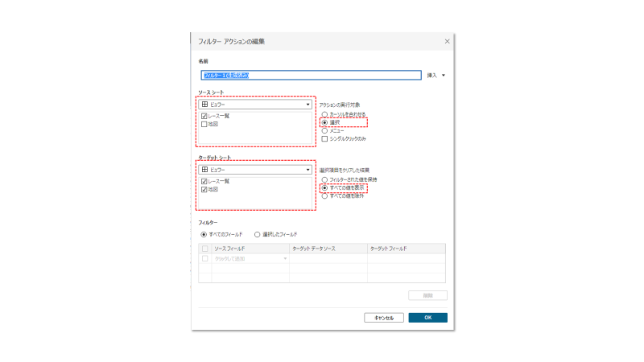Viewport: 644px width, 362px height.
Task: Toggle the header checkbox in the filter table
Action: (x=205, y=249)
